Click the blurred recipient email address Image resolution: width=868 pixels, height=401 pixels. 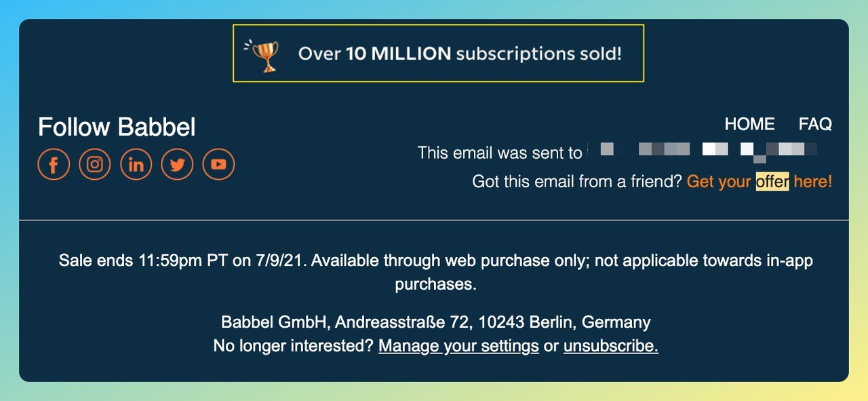pos(702,151)
